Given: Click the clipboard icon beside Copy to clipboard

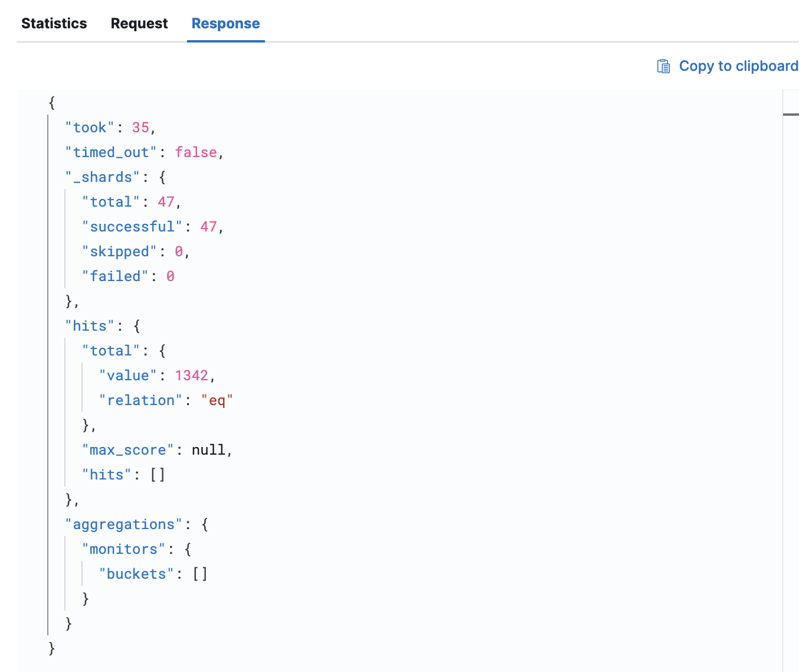Looking at the screenshot, I should 663,66.
